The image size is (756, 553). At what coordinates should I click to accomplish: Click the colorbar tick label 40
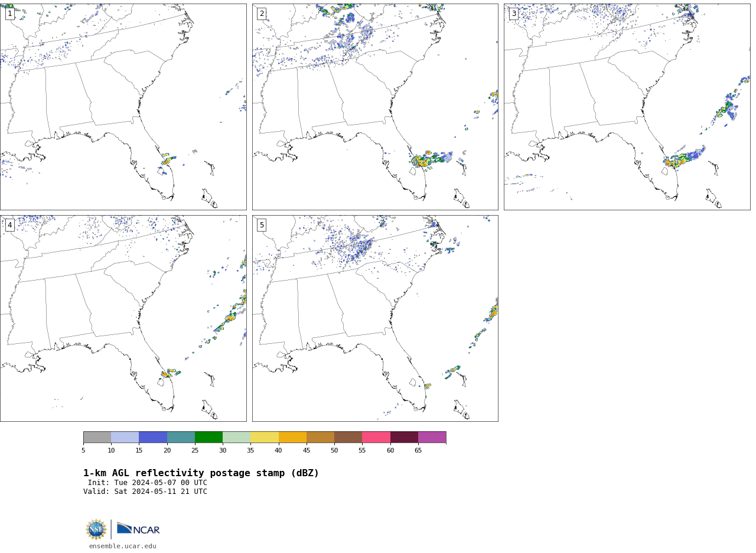click(279, 451)
